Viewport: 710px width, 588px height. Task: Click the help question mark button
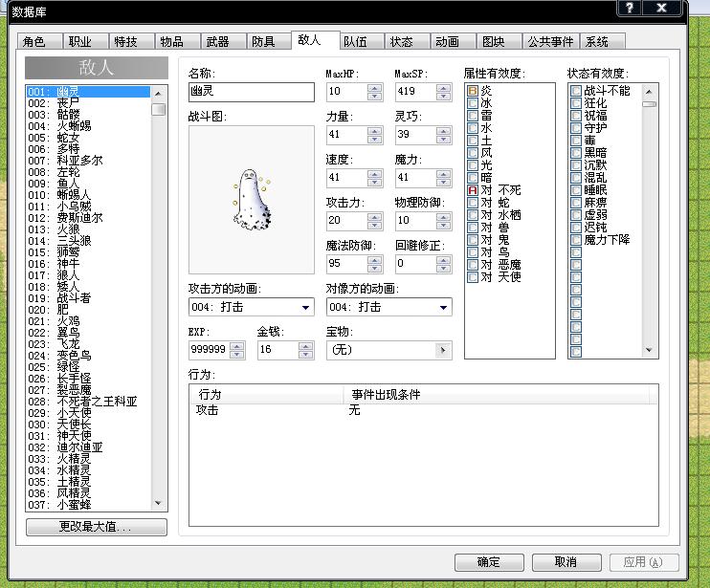pyautogui.click(x=630, y=8)
